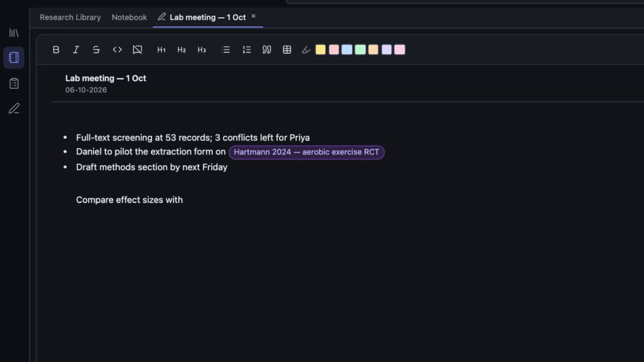644x362 pixels.
Task: Insert a bulleted list
Action: (x=226, y=50)
